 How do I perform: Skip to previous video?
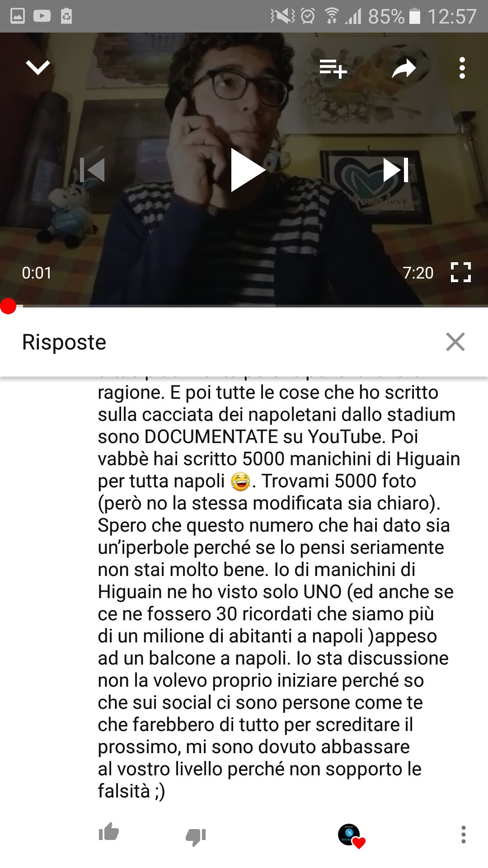point(93,170)
